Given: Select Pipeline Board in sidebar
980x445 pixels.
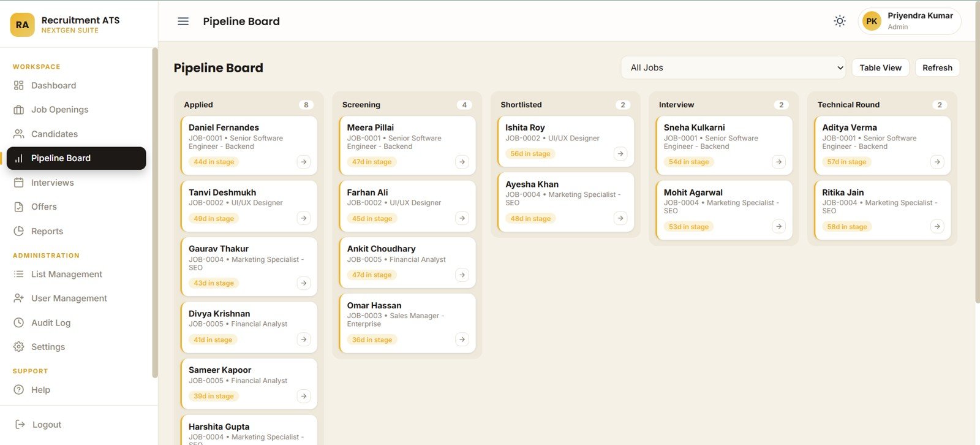Looking at the screenshot, I should [77, 158].
